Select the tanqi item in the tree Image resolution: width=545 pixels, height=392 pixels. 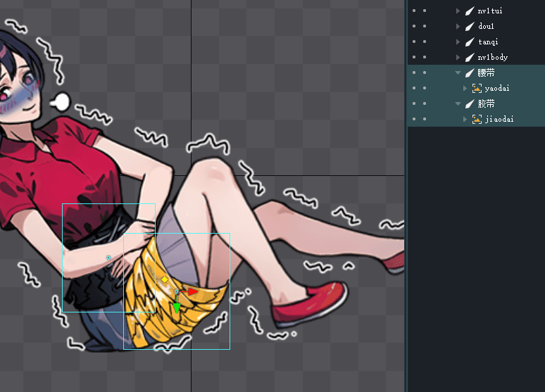click(x=487, y=42)
